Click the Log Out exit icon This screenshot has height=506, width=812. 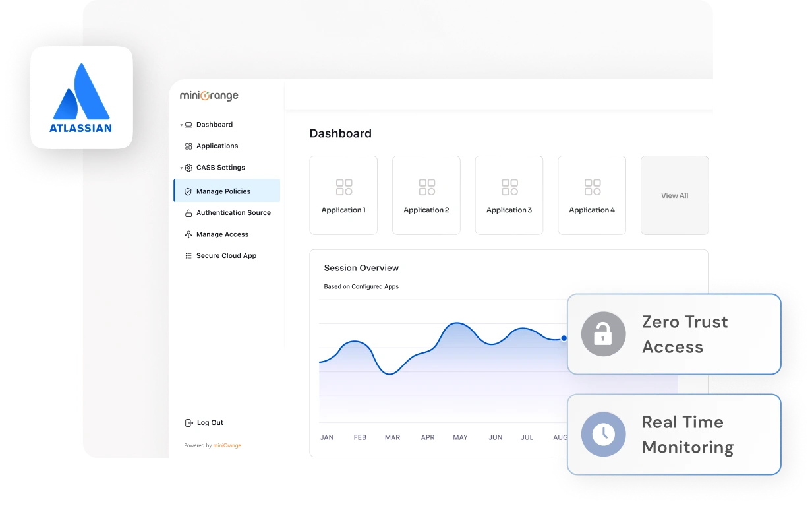click(189, 422)
